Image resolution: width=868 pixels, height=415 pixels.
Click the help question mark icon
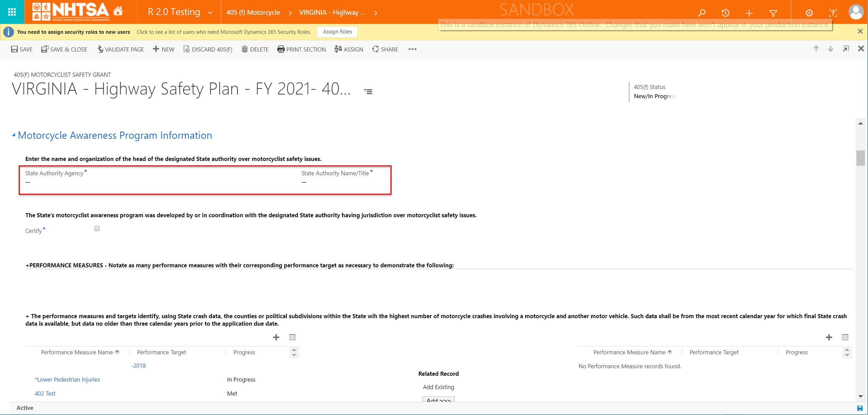833,13
